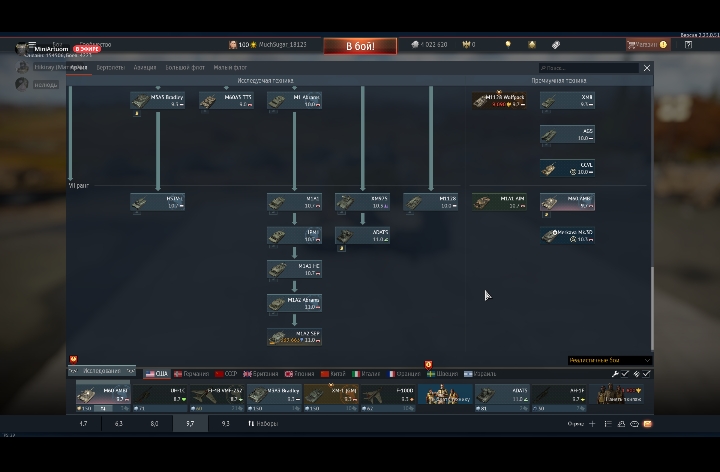This screenshot has height=472, width=720.
Task: Select the M60A3 TTS vehicle card
Action: pos(226,101)
